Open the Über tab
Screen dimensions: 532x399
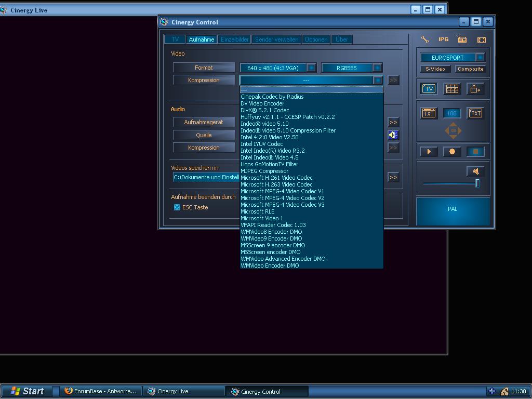point(342,39)
